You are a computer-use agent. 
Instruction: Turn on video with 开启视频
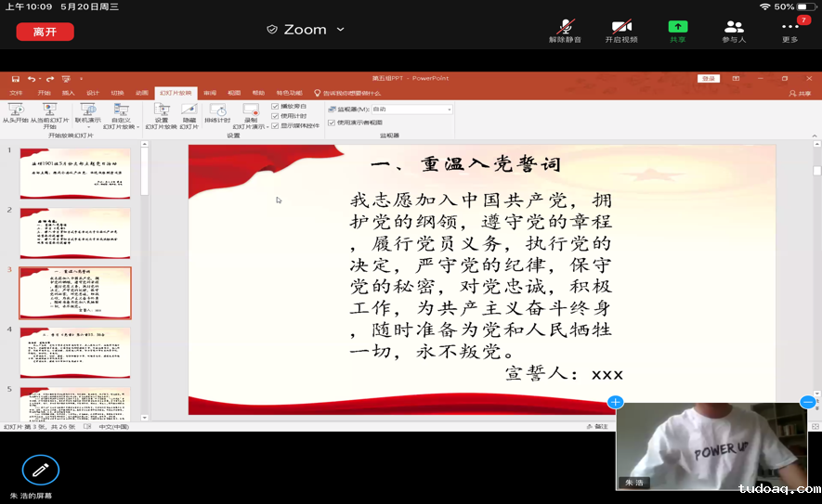(x=621, y=27)
